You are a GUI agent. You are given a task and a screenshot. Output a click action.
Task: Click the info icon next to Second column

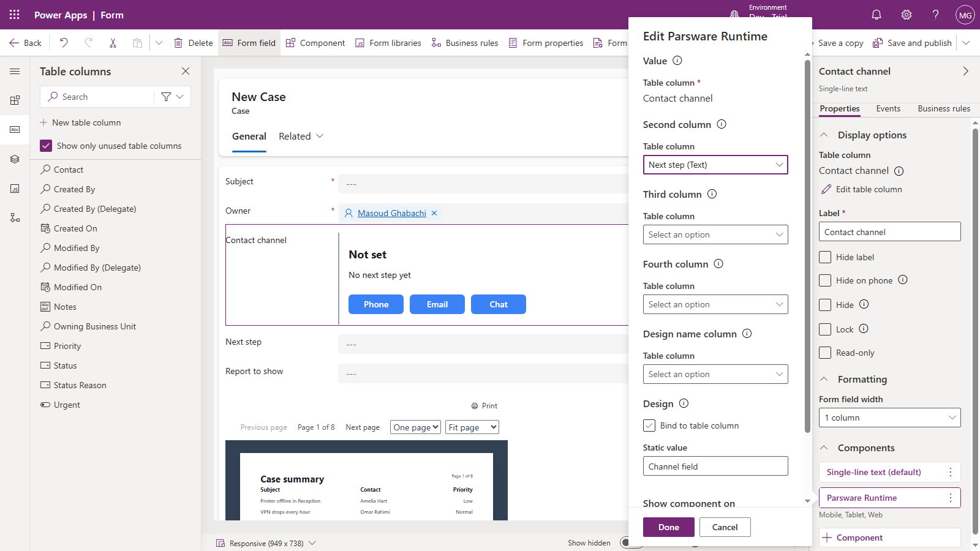tap(722, 124)
